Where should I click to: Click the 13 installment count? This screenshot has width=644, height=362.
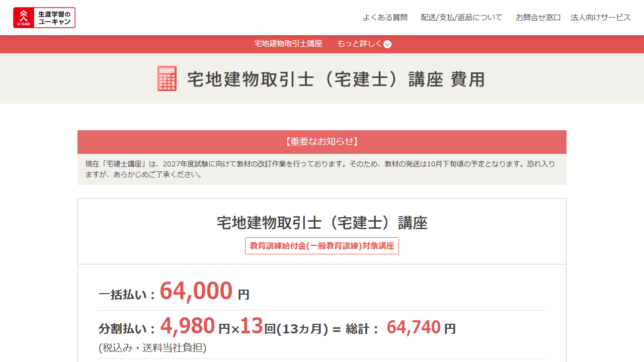252,326
